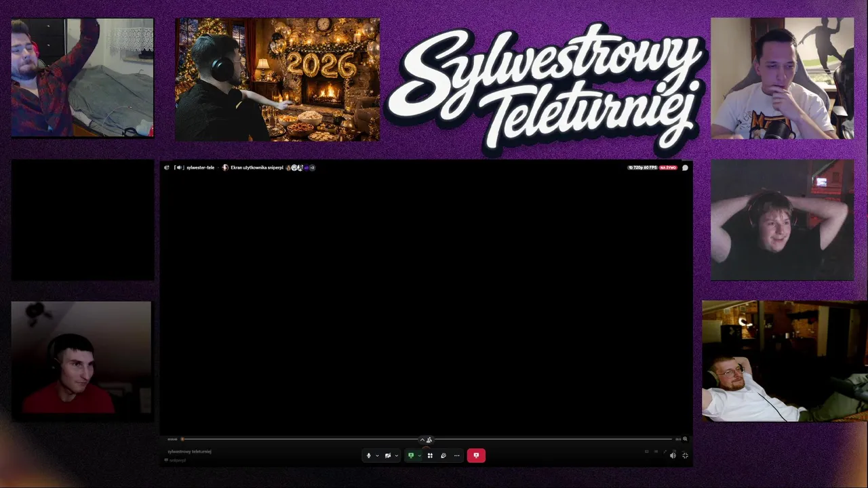Mute the microphone in Discord call controls
The image size is (868, 488).
click(x=369, y=455)
